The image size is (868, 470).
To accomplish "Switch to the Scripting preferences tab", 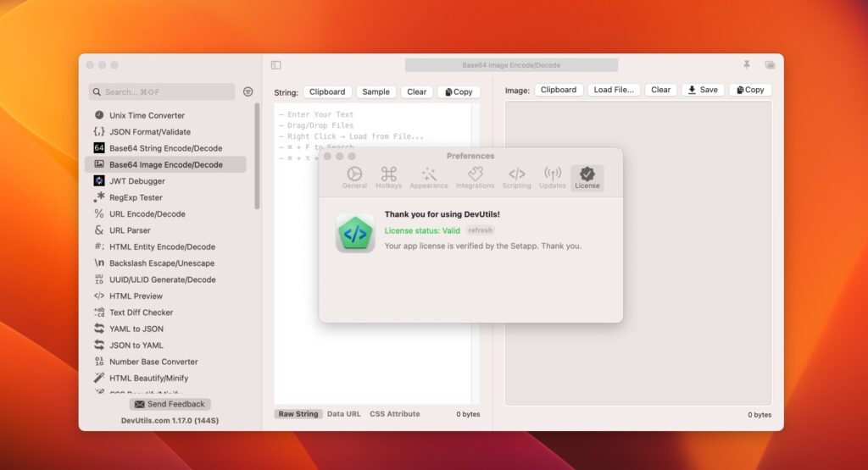I will tap(516, 178).
